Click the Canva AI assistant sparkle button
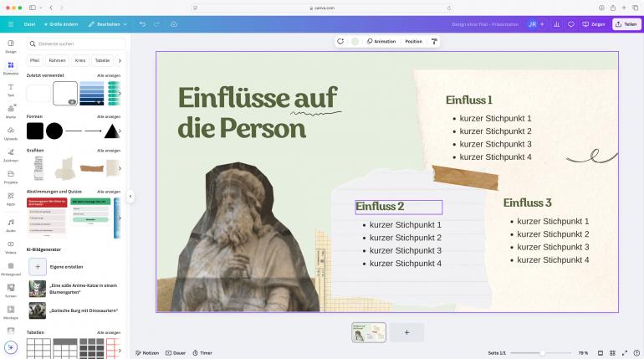 tap(11, 347)
